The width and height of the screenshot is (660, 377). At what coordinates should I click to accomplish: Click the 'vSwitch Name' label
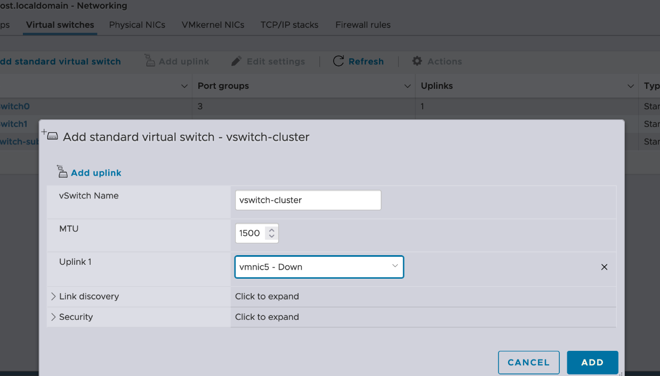click(89, 196)
